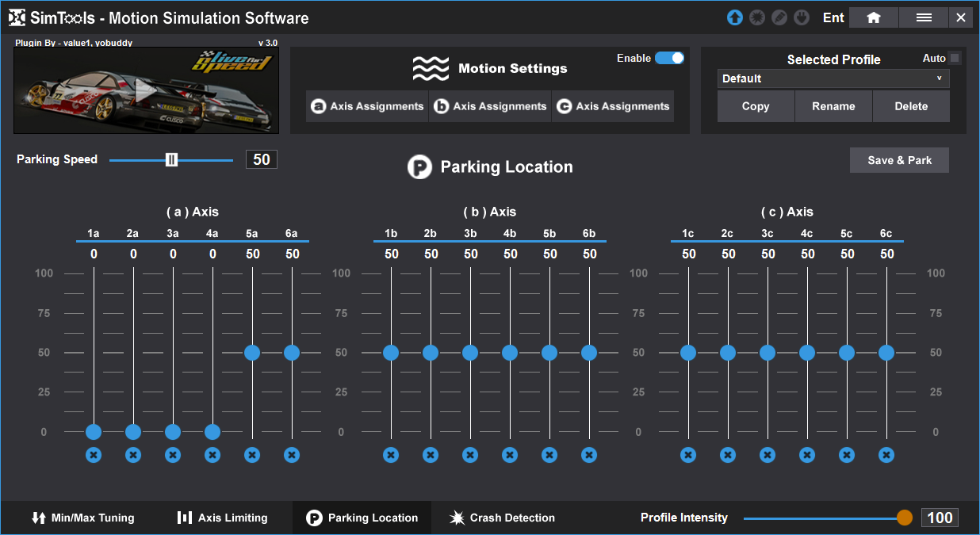Image resolution: width=980 pixels, height=535 pixels.
Task: Click the blue up-arrow status icon
Action: [735, 17]
